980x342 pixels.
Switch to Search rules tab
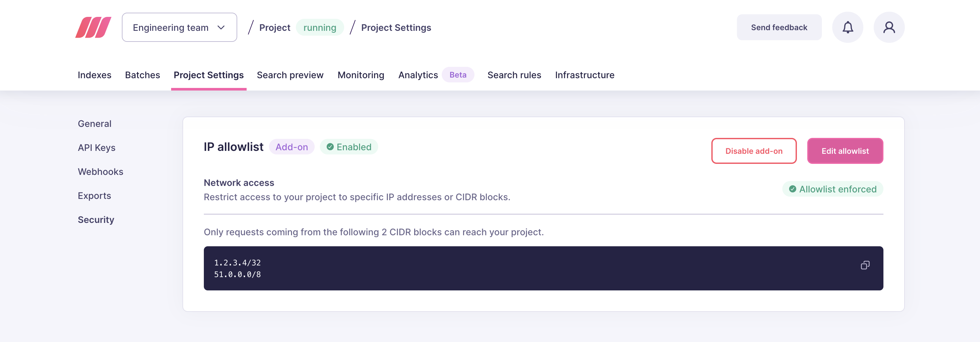pyautogui.click(x=514, y=75)
